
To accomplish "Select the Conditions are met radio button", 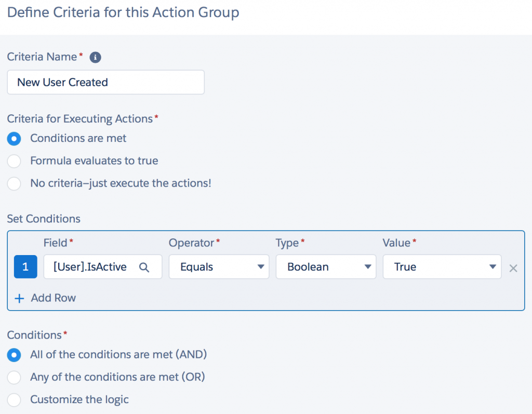I will coord(14,138).
